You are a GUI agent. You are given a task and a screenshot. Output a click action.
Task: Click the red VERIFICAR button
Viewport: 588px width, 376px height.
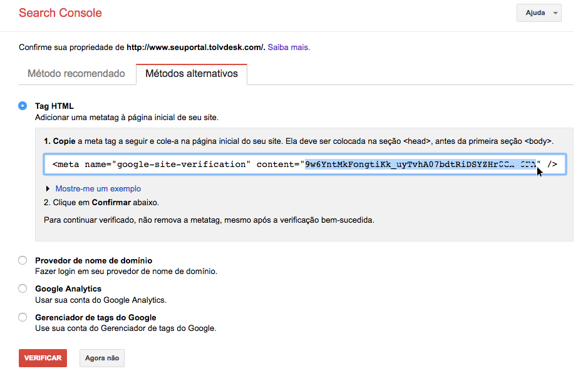(43, 358)
